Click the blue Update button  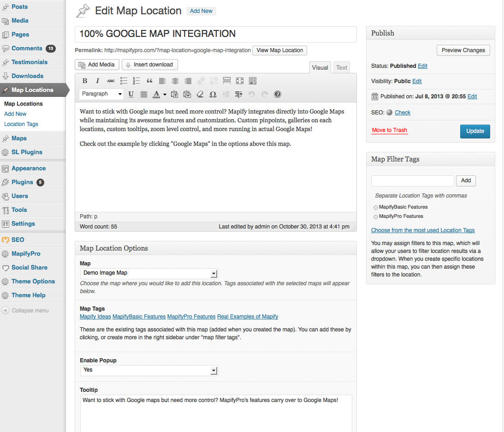click(x=475, y=131)
